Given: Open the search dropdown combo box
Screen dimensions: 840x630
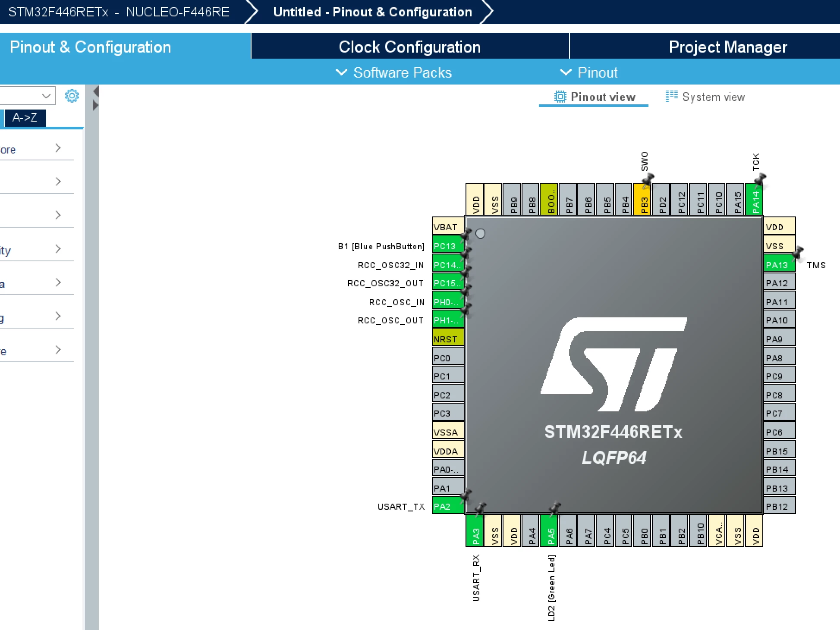Looking at the screenshot, I should (x=27, y=96).
